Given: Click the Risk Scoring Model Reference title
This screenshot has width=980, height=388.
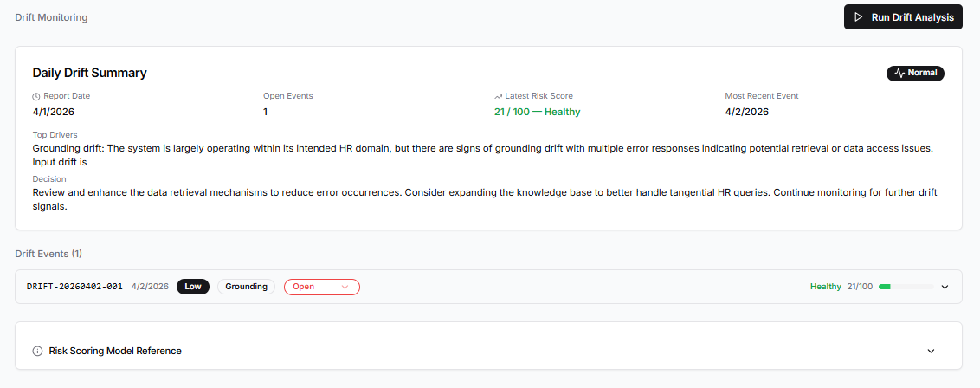Looking at the screenshot, I should click(115, 352).
